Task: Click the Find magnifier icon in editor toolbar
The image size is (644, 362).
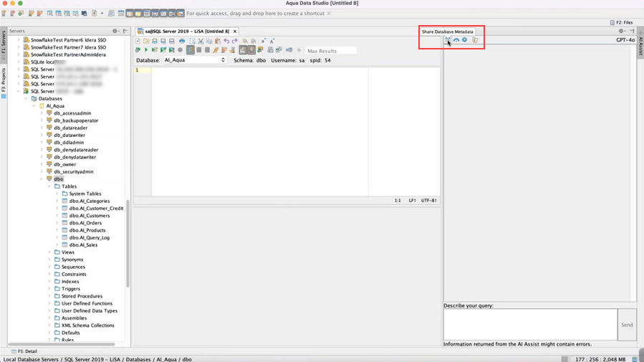Action: click(x=245, y=41)
